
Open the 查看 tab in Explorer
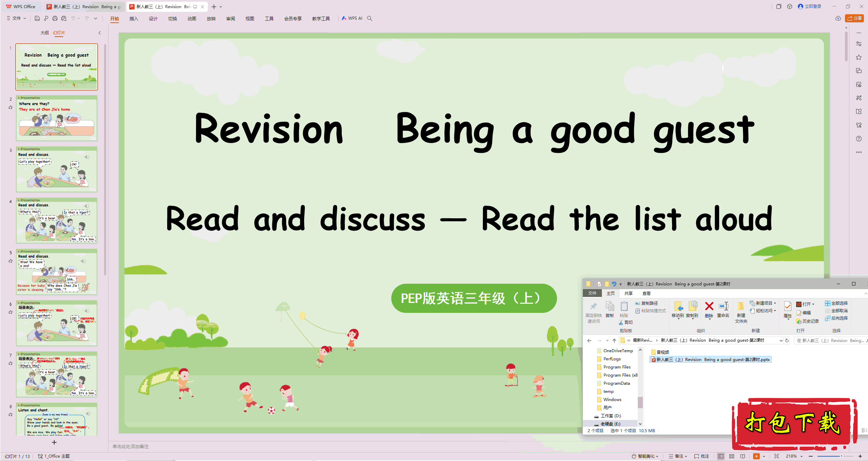pos(647,294)
